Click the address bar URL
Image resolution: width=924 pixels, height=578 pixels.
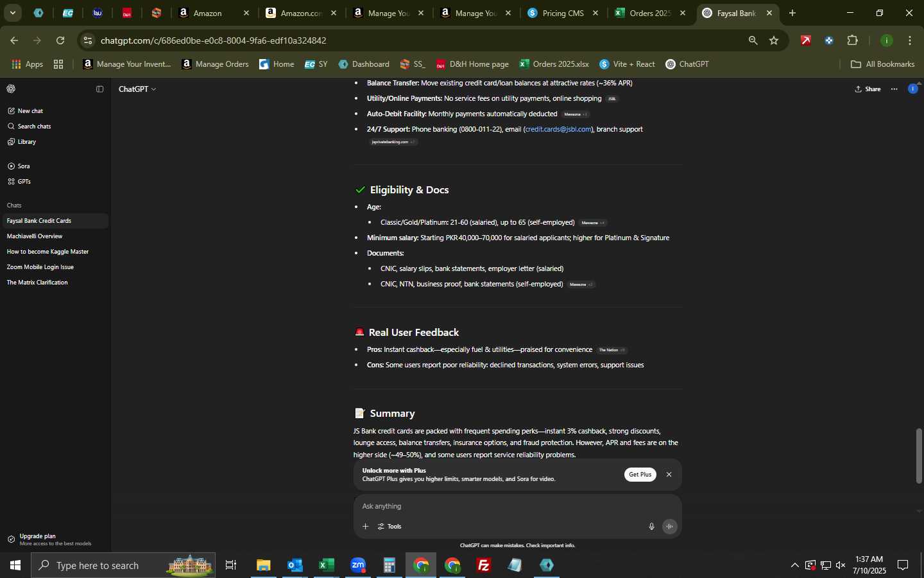214,40
